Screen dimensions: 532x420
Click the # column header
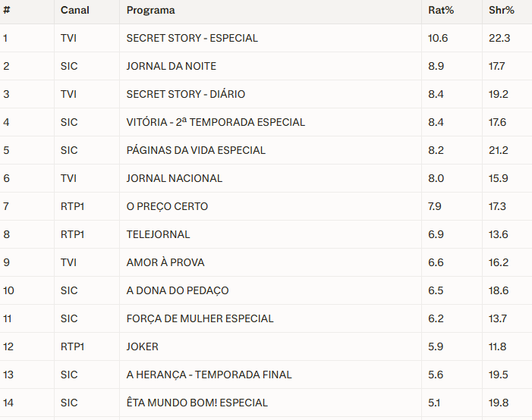tap(6, 11)
